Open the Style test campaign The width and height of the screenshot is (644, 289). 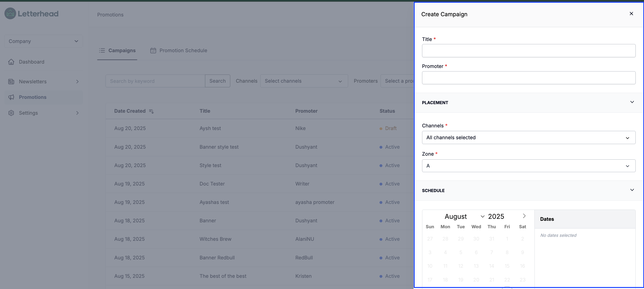click(x=210, y=165)
